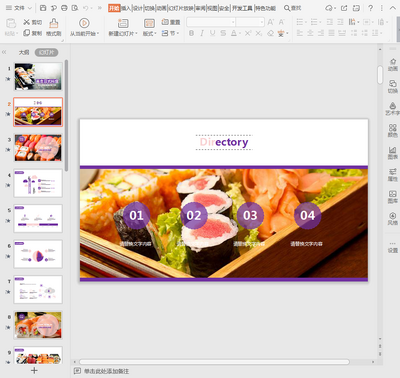
Task: Switch slide pane to Outline (大纲) view
Action: coord(24,52)
